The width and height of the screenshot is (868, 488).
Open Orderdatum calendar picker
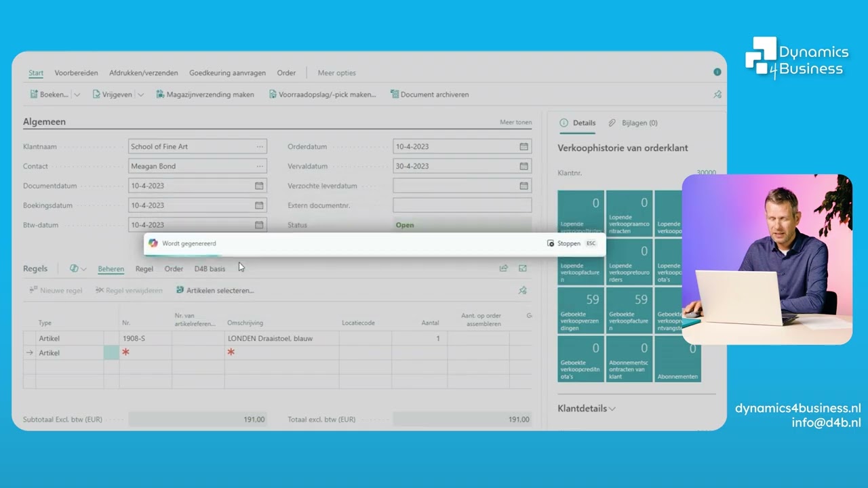pyautogui.click(x=524, y=146)
